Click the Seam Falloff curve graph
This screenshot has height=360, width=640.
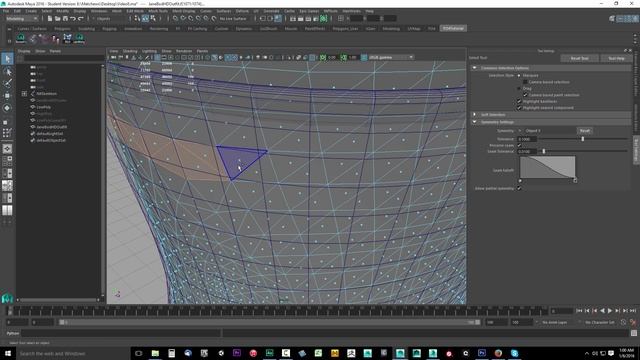547,167
